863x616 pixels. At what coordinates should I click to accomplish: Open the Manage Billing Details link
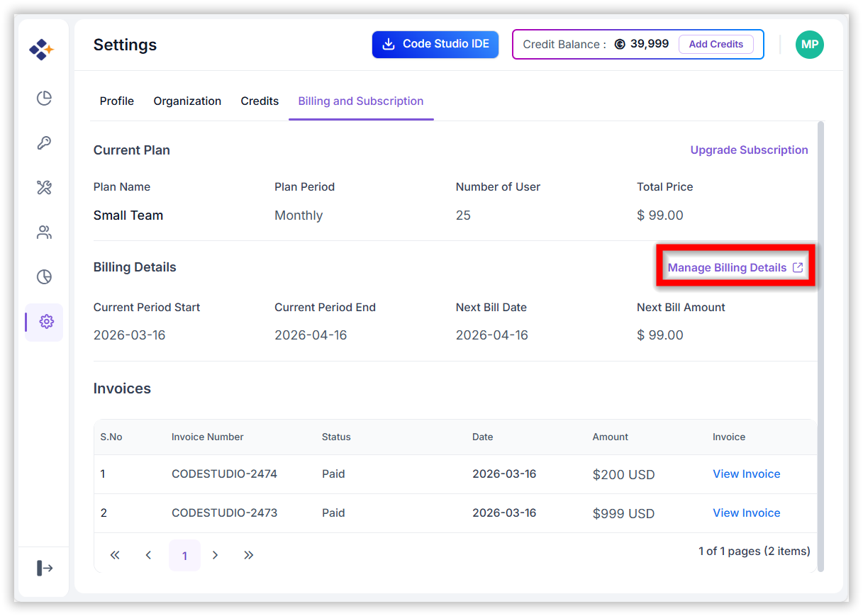pos(735,268)
